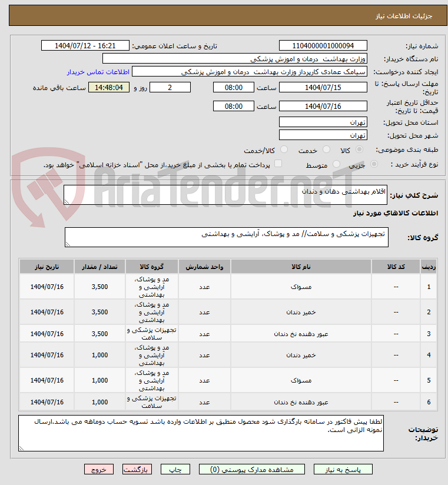Click the شماره نیاز field 1104000001000094
The width and height of the screenshot is (448, 485).
click(x=323, y=45)
